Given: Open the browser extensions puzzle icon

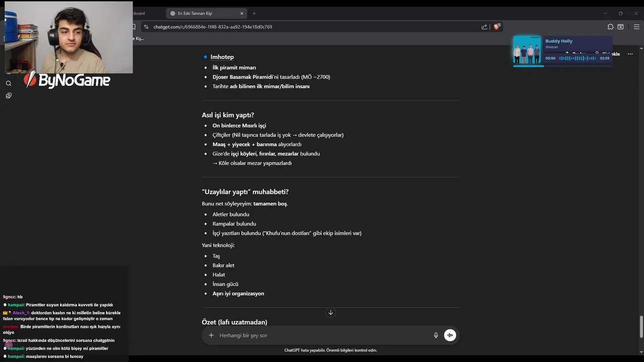Looking at the screenshot, I should click(x=610, y=27).
